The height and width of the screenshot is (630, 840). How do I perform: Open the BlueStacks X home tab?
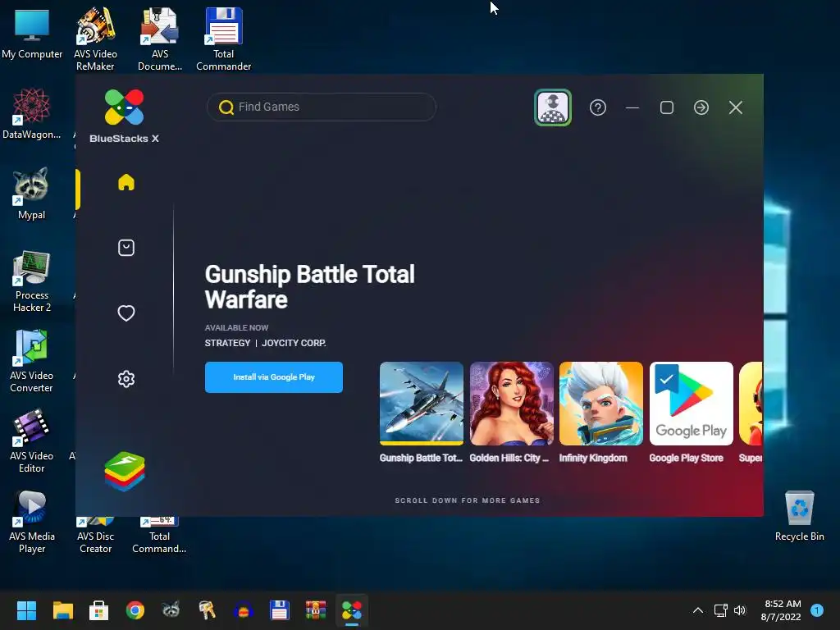coord(126,182)
